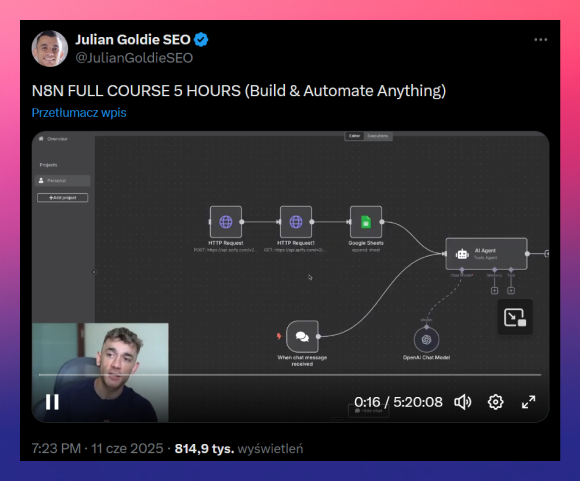Screen dimensions: 580x481
Task: Open Julian Goldie SEO display name
Action: (133, 40)
